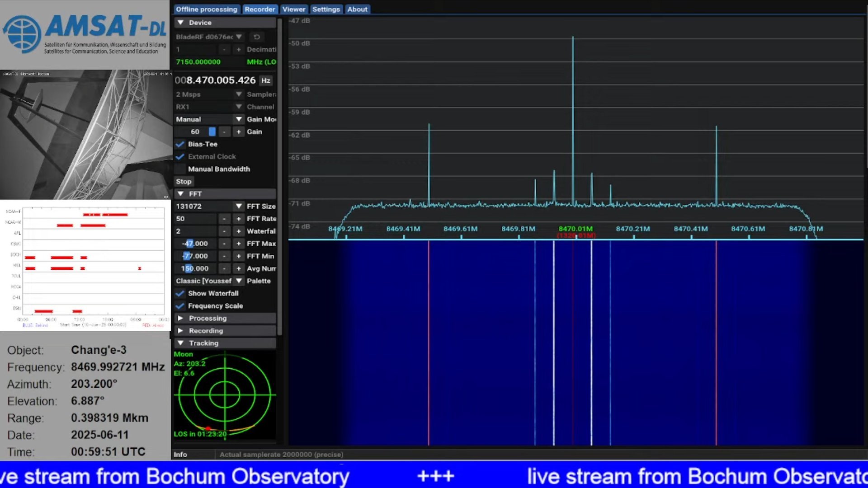Viewport: 868px width, 488px height.
Task: Open the FFT Size dropdown
Action: click(238, 206)
